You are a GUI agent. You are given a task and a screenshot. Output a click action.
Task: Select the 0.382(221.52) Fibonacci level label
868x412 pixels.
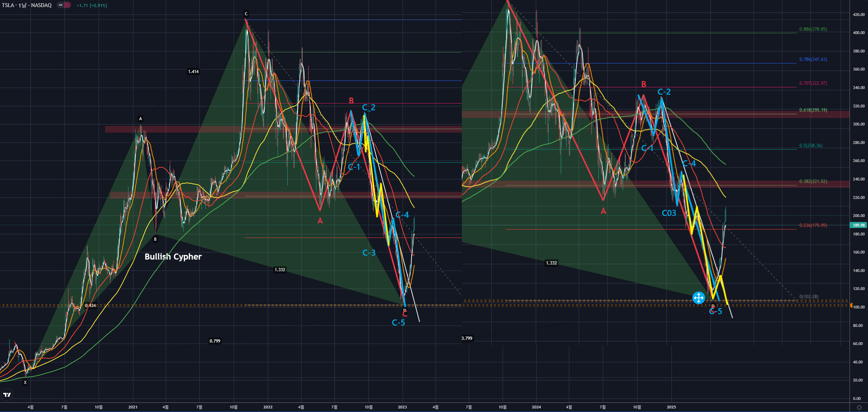813,181
